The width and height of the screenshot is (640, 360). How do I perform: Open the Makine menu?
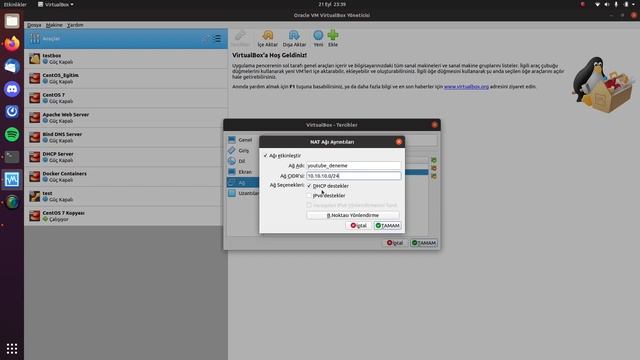(x=54, y=25)
